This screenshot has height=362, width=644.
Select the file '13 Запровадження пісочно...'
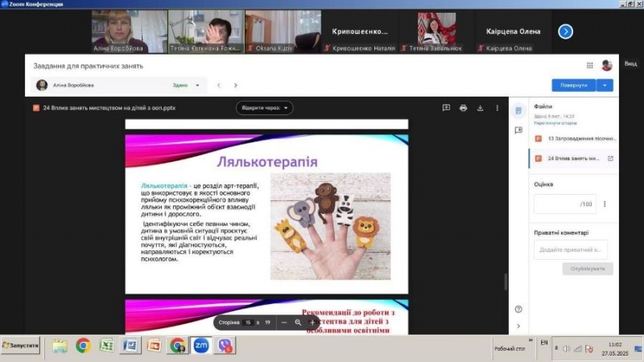click(x=573, y=138)
